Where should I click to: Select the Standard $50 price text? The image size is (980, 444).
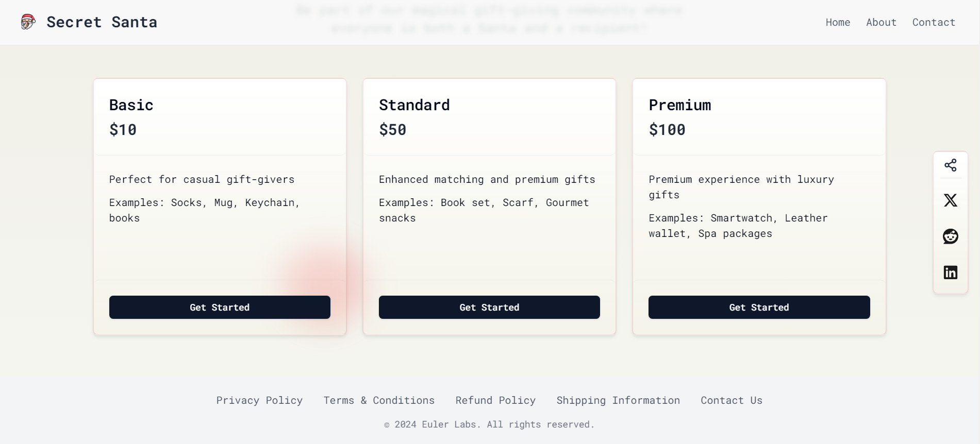coord(392,130)
